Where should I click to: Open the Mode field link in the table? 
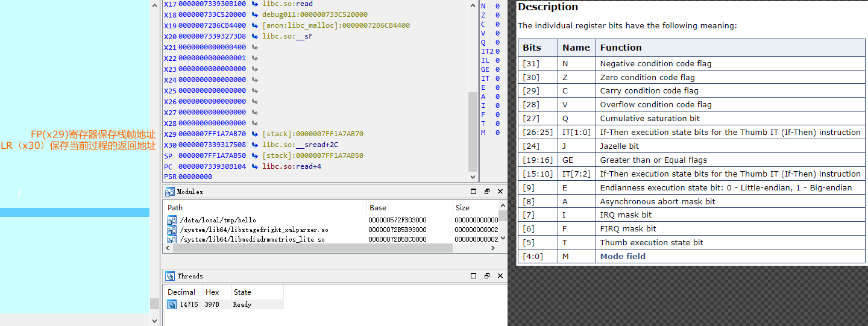click(623, 256)
